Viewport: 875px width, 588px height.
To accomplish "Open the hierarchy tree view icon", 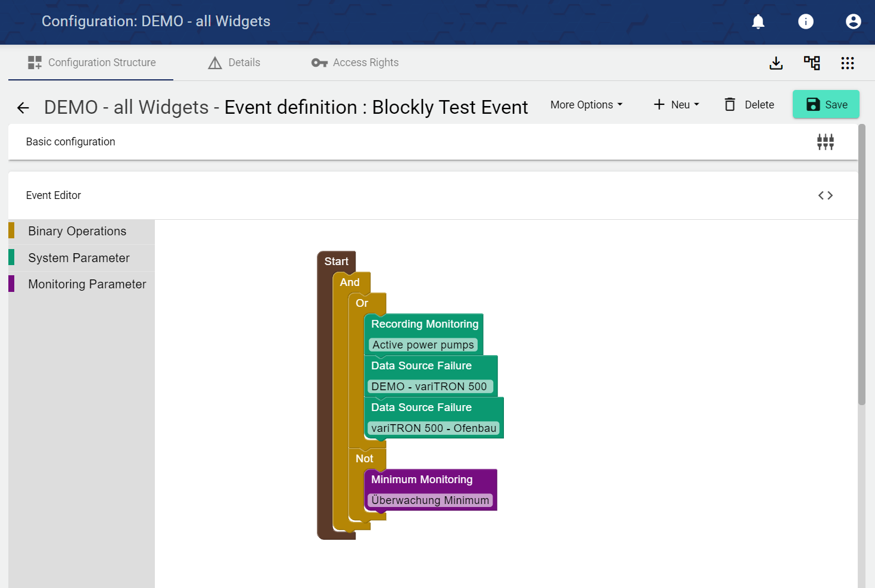I will (x=811, y=63).
